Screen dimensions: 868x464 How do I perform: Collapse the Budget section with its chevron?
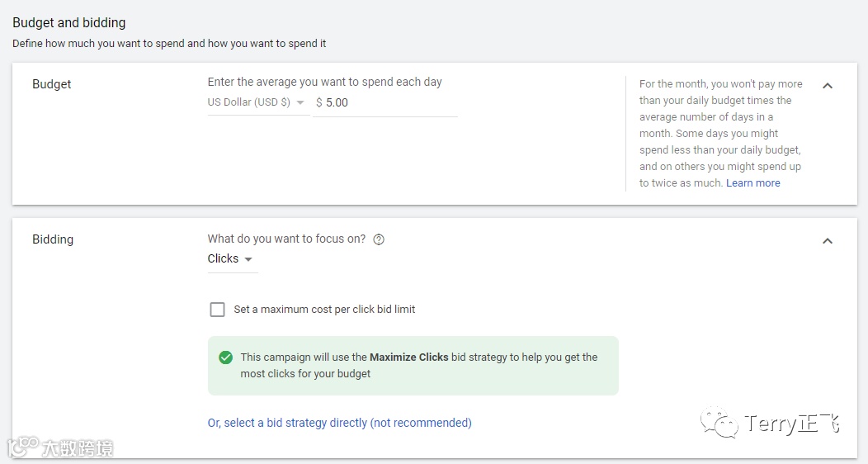click(x=828, y=85)
